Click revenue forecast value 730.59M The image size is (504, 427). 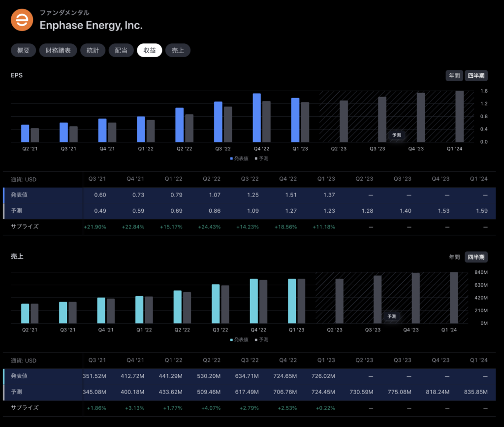pyautogui.click(x=361, y=392)
